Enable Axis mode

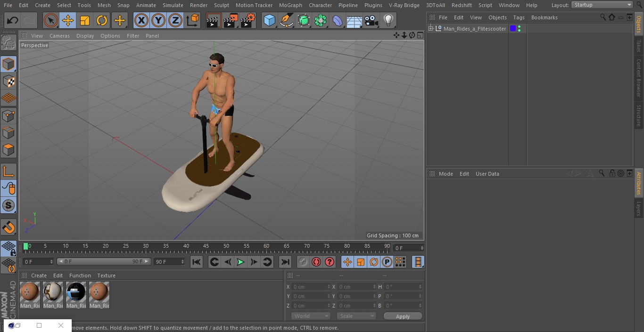pyautogui.click(x=8, y=171)
